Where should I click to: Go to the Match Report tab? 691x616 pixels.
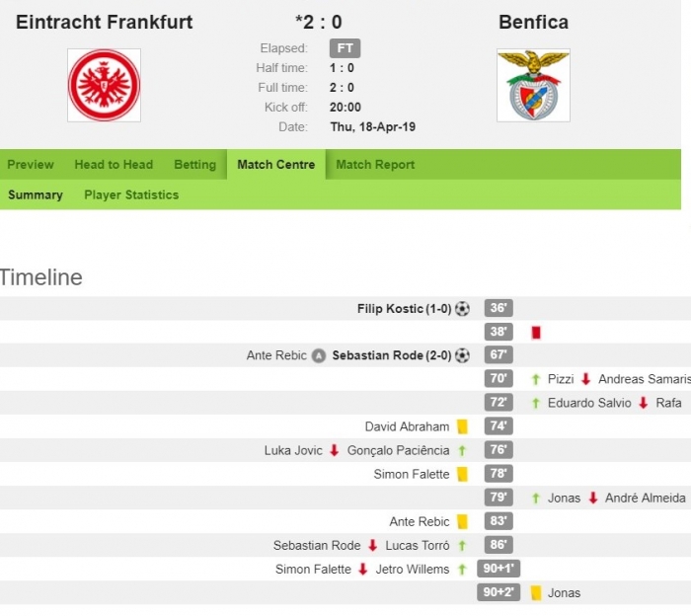[x=375, y=164]
